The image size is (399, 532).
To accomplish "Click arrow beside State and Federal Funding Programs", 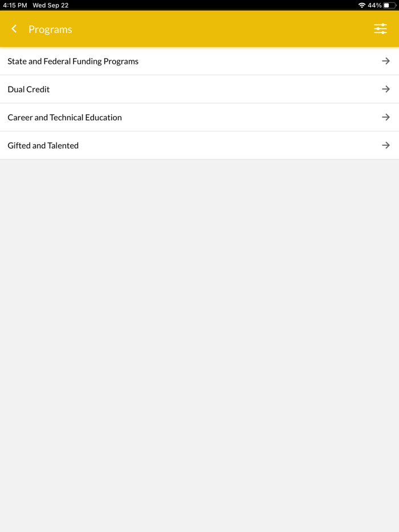I will pyautogui.click(x=386, y=61).
